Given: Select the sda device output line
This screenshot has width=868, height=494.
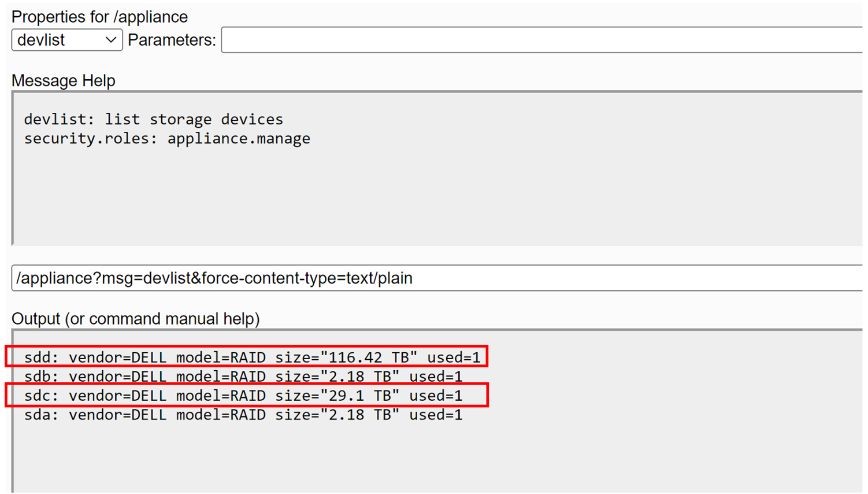Looking at the screenshot, I should (243, 415).
